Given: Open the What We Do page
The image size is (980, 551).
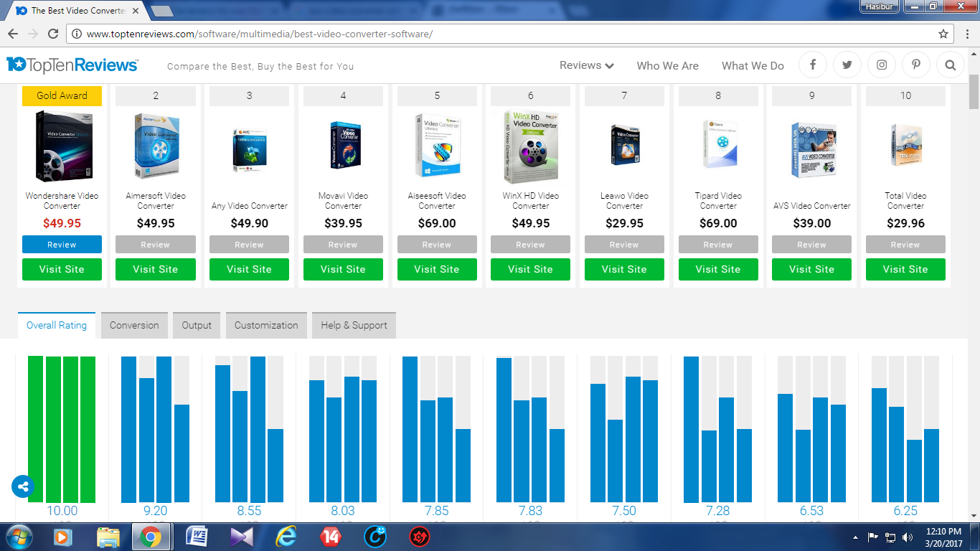Looking at the screenshot, I should tap(753, 65).
